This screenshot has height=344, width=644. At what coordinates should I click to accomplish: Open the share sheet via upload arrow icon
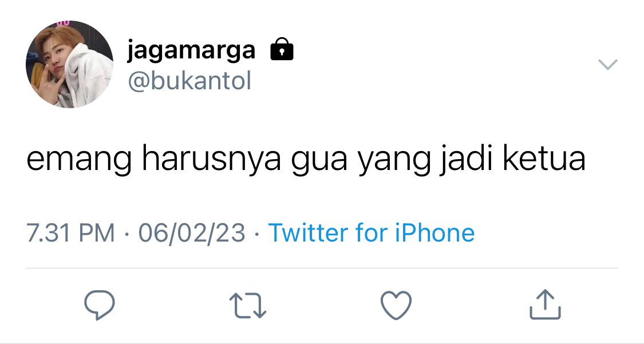coord(545,304)
